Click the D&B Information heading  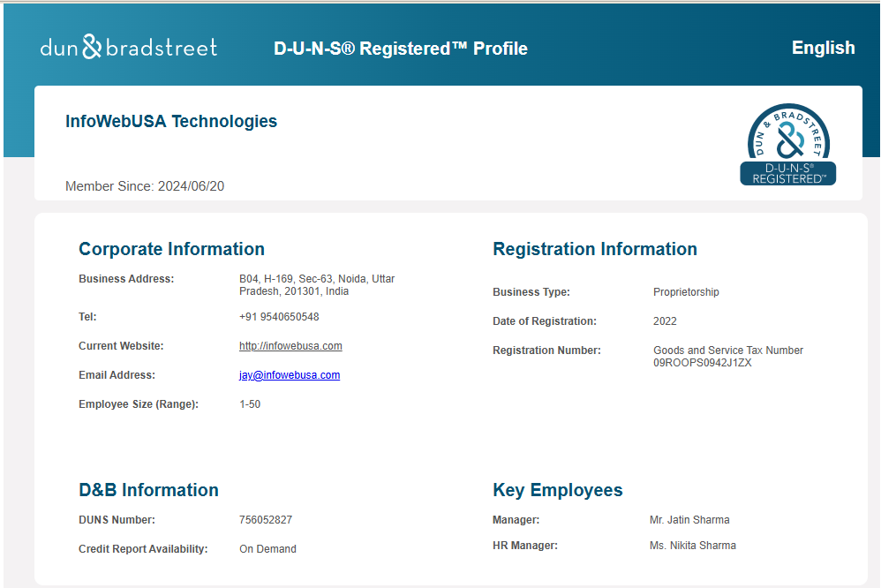148,490
